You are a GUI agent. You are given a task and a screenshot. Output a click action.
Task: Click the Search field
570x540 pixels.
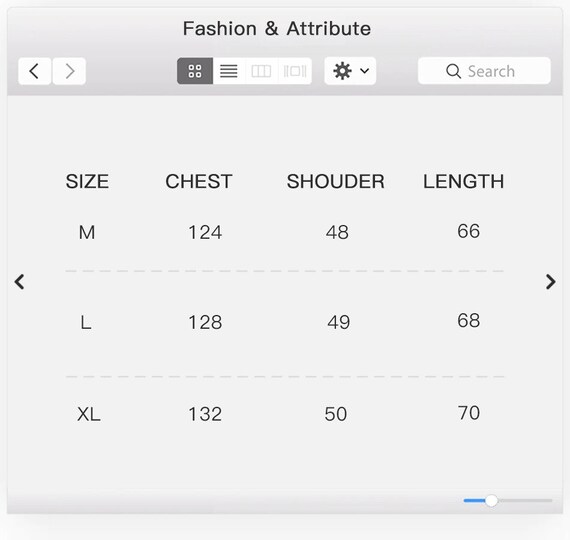coord(484,71)
